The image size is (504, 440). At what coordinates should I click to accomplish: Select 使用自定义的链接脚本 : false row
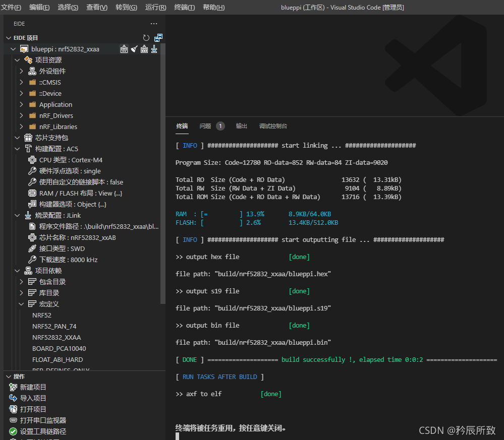point(82,182)
